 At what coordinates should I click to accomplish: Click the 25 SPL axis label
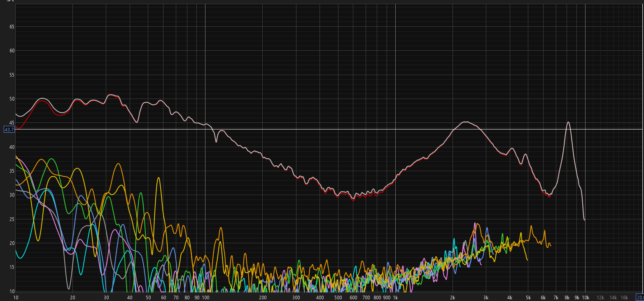click(x=12, y=219)
